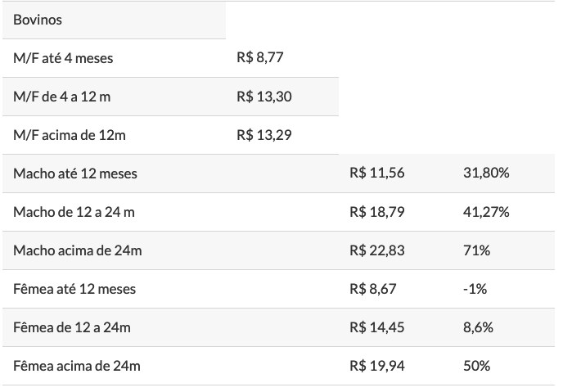
Task: Select the M/F de 4 a 12 m label
Action: click(61, 97)
